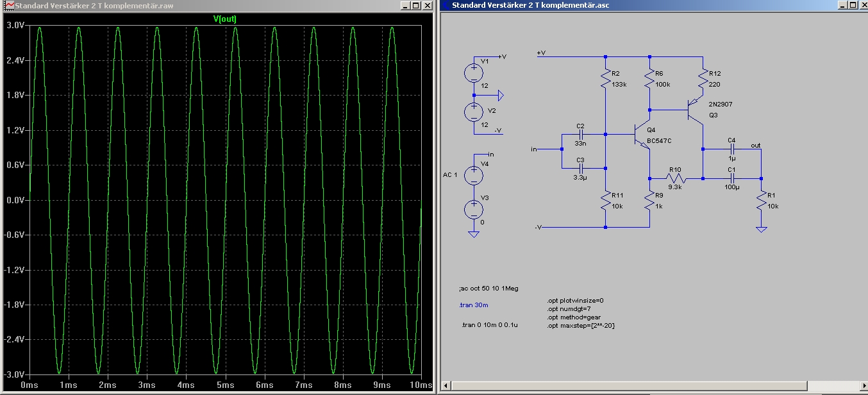Click the 3.0V label on vertical axis
This screenshot has width=868, height=395.
pyautogui.click(x=15, y=26)
